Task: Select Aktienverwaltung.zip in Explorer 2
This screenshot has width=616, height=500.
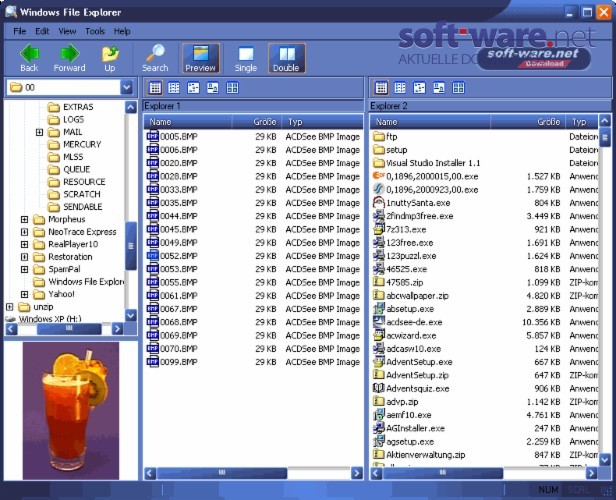Action: [x=419, y=455]
